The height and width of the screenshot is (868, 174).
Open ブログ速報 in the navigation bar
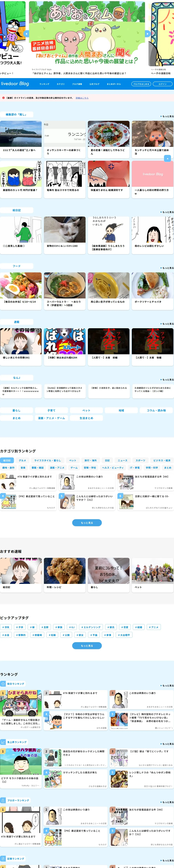coord(77,84)
